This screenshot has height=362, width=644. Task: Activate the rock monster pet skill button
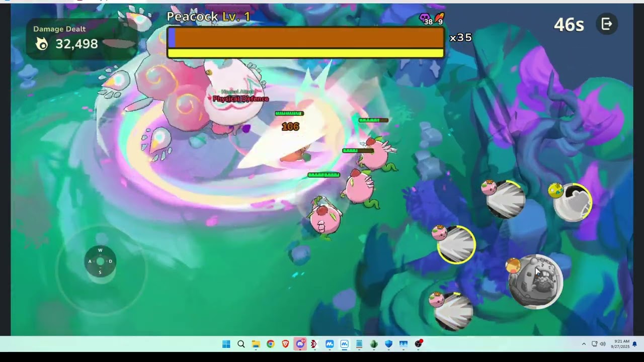535,282
